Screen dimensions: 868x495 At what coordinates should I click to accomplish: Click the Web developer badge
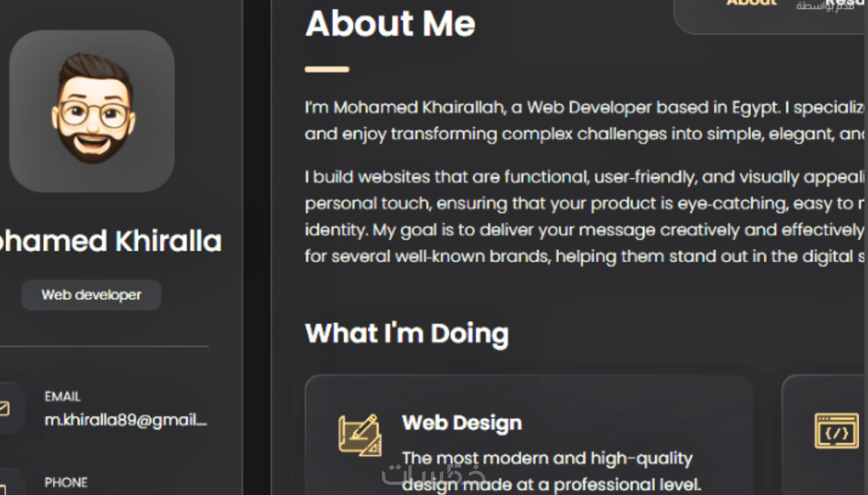click(x=91, y=295)
